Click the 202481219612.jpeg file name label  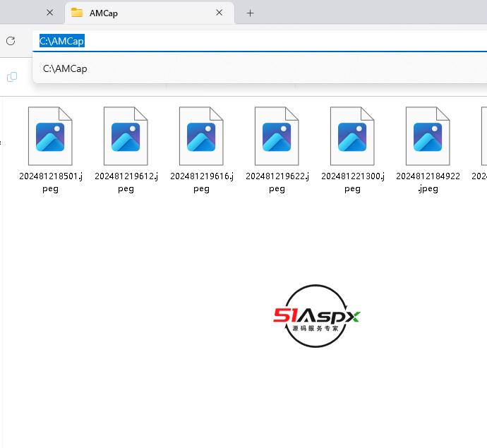click(126, 182)
